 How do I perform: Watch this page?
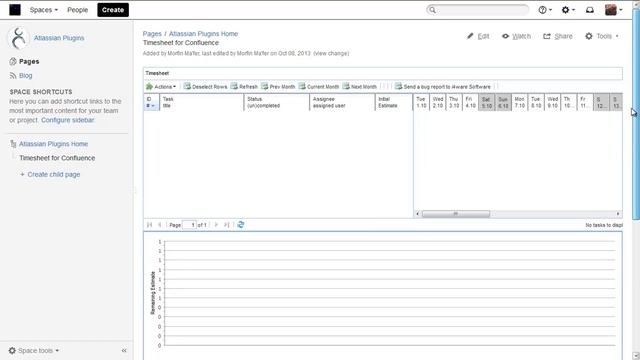point(516,36)
